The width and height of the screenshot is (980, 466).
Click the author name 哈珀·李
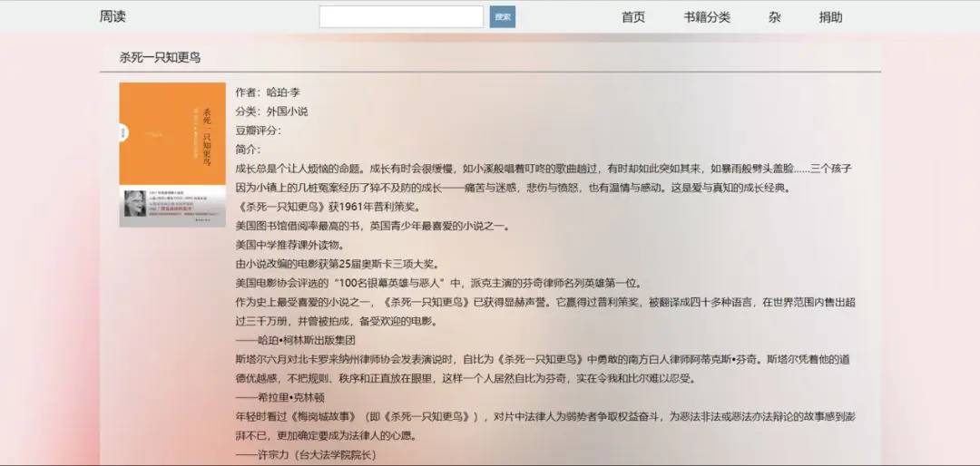click(x=283, y=92)
